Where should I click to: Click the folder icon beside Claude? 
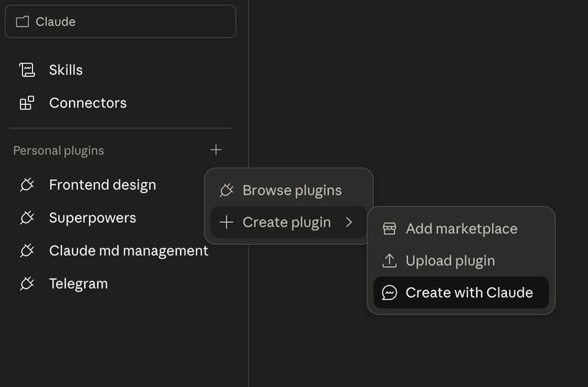click(x=22, y=21)
